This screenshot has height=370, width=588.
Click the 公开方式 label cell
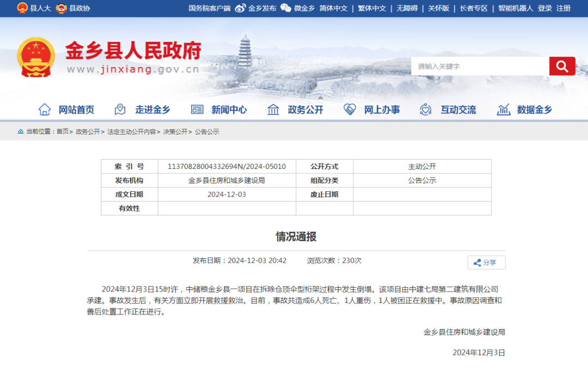coord(324,167)
